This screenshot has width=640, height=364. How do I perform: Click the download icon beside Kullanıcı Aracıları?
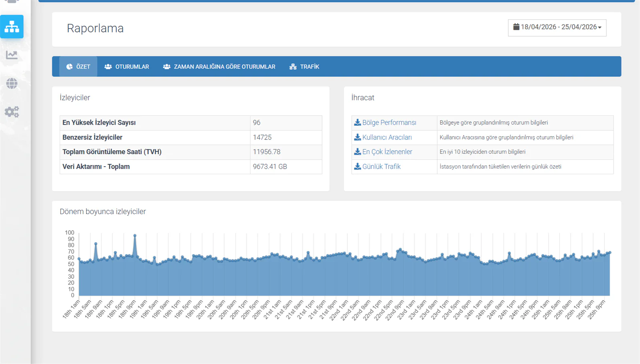coord(358,137)
